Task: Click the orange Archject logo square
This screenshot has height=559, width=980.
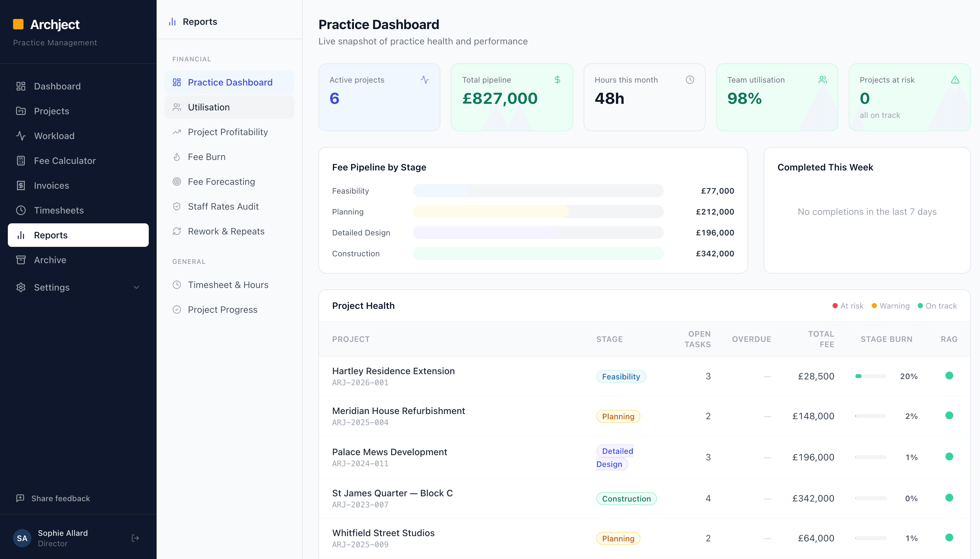Action: click(x=18, y=24)
